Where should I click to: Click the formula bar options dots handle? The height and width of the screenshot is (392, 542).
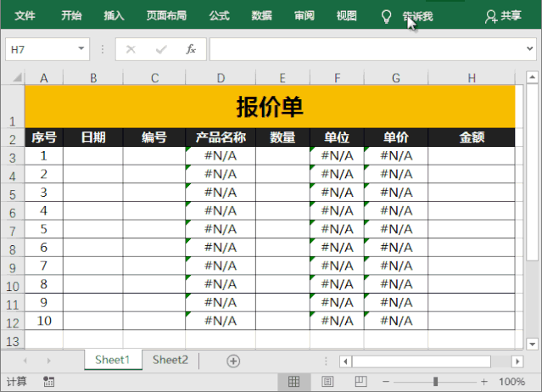pos(103,49)
